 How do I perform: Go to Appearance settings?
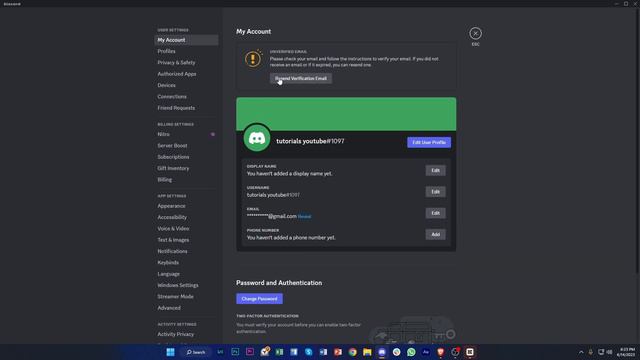(x=186, y=206)
